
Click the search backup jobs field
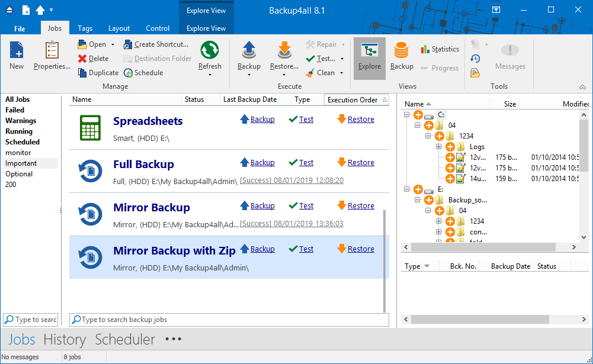229,320
